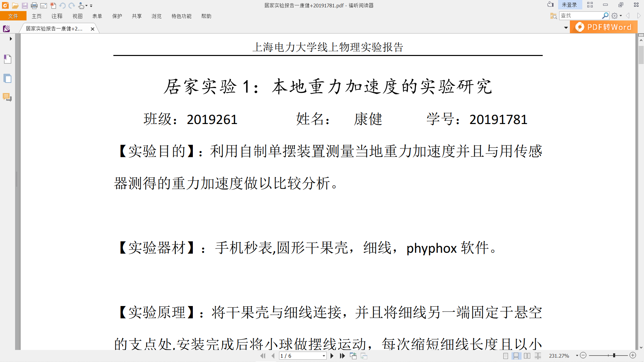
Task: Click the 未登录 login button
Action: click(569, 5)
